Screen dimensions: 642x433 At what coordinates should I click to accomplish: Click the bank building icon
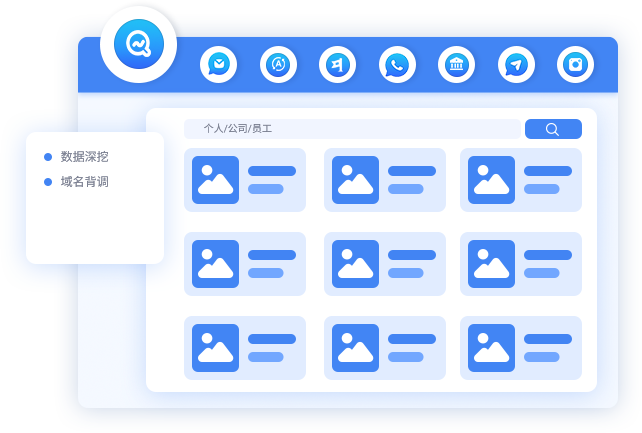457,65
